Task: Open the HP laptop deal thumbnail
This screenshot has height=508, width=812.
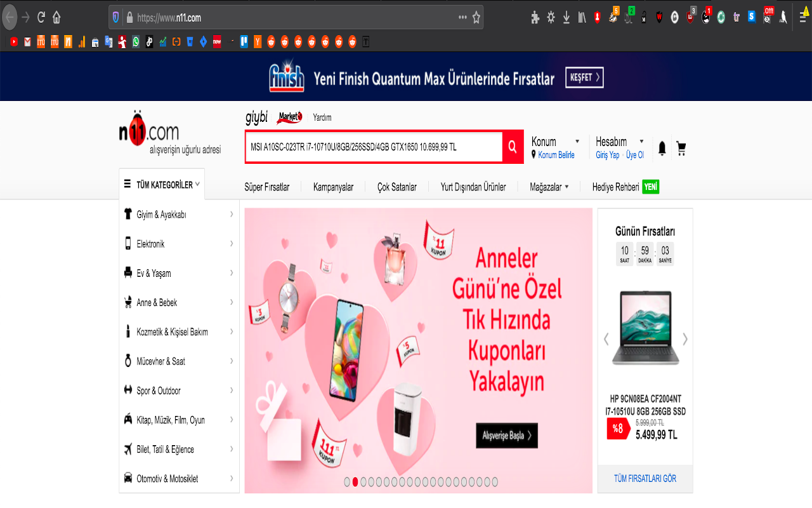Action: [x=645, y=328]
